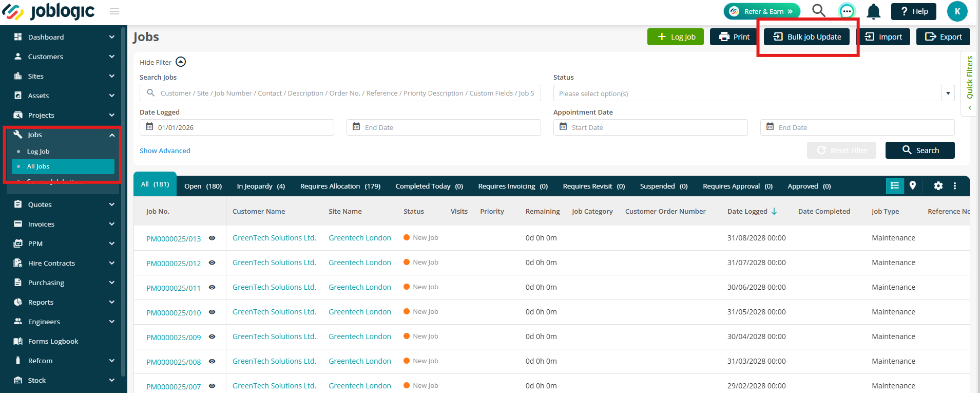The image size is (980, 393).
Task: Open the grid more-options kebab menu
Action: coord(955,186)
